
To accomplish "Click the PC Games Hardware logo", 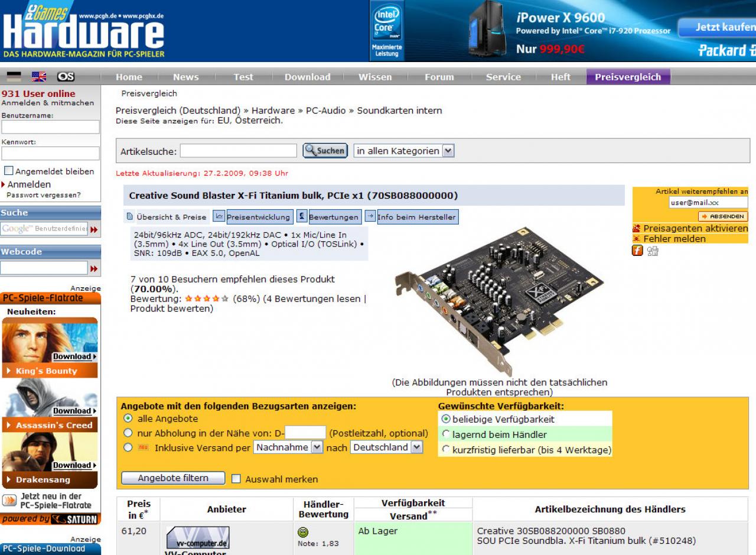I will click(x=83, y=31).
